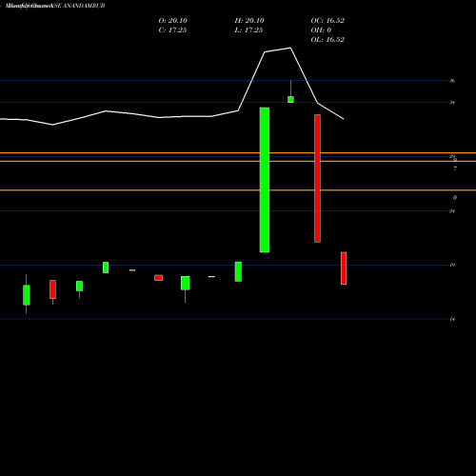
Task: Click the peak of the white moving average line
Action: (x=290, y=48)
